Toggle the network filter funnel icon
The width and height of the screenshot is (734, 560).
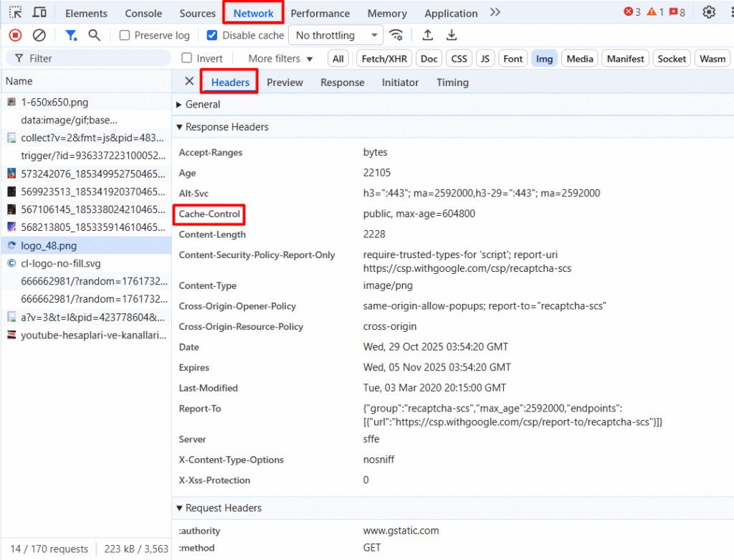coord(71,35)
